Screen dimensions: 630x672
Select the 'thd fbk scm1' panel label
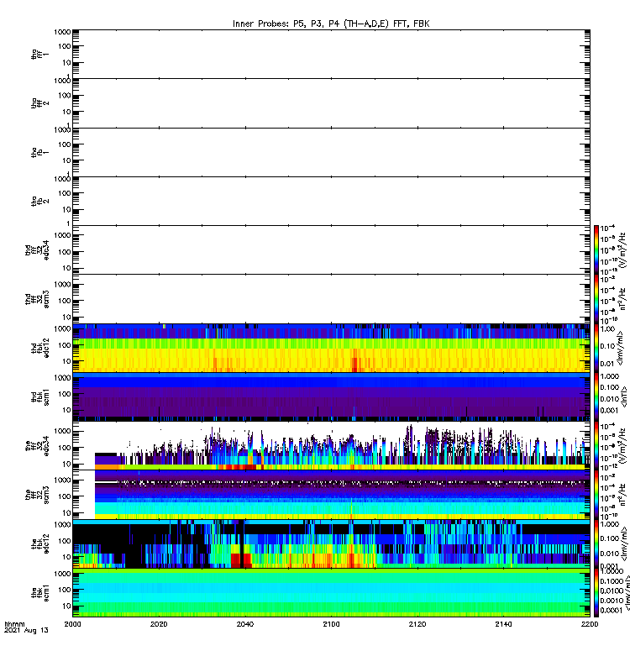coord(40,396)
